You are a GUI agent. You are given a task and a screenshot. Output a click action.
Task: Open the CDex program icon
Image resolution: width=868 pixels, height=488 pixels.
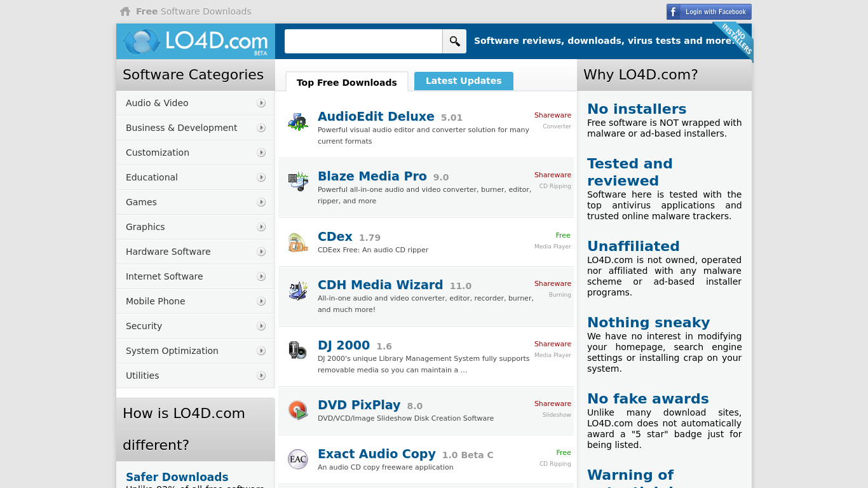coord(297,242)
